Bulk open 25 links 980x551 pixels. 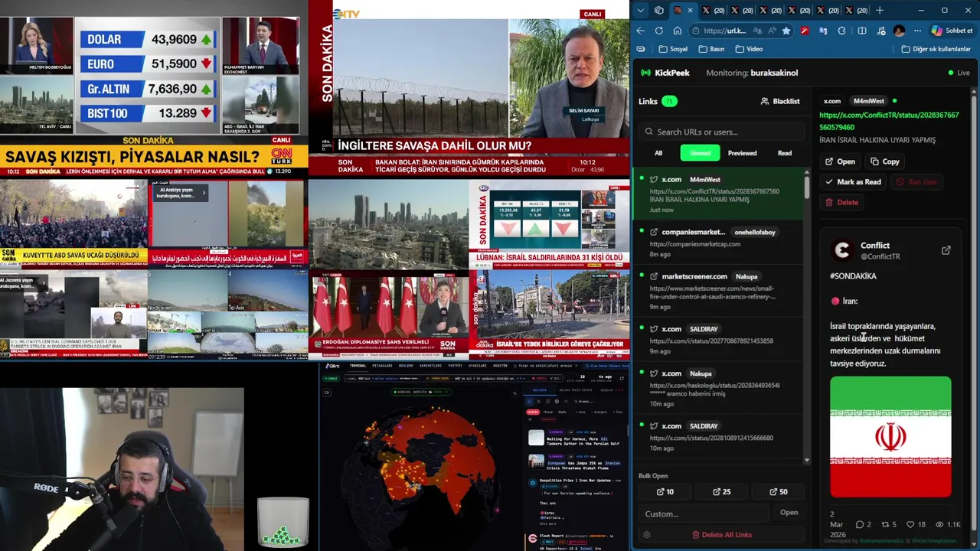(722, 492)
